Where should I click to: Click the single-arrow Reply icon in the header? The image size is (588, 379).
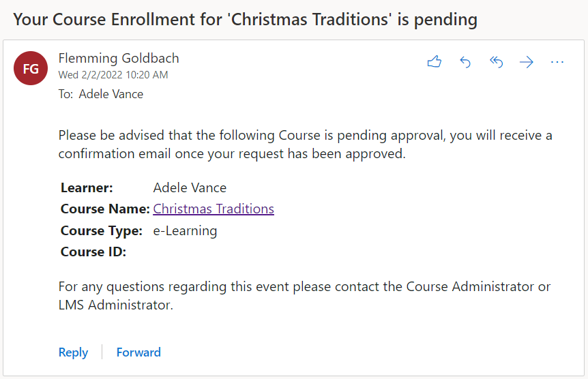[465, 62]
